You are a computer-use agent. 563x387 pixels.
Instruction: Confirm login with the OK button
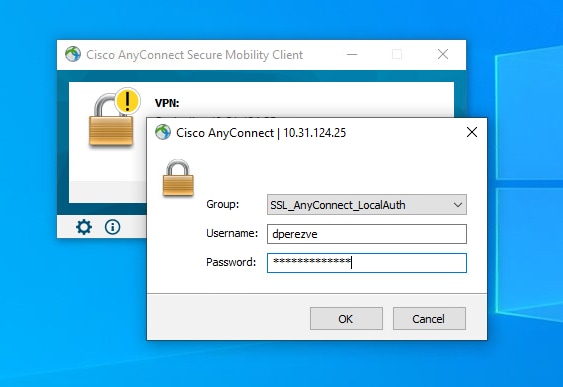coord(346,318)
